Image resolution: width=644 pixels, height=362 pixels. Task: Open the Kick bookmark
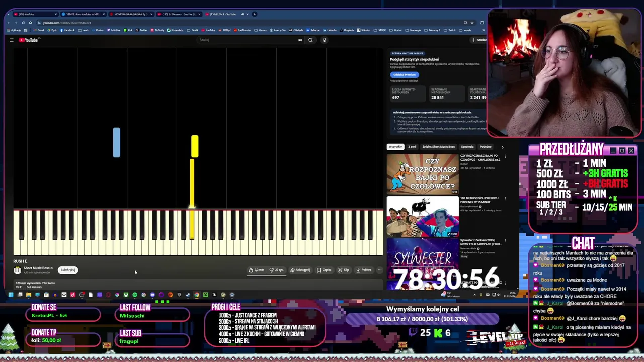point(128,30)
